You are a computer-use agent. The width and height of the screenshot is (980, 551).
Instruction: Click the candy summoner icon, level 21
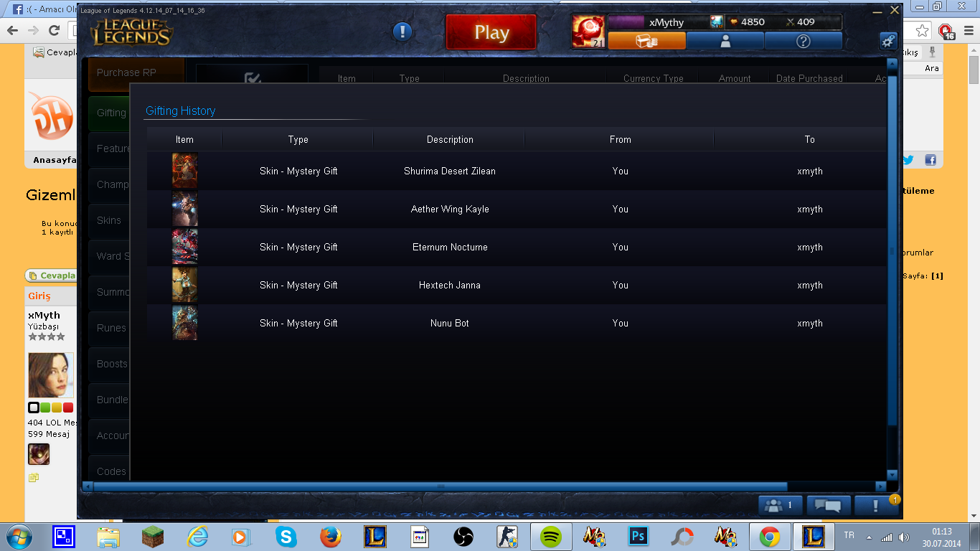click(x=588, y=32)
